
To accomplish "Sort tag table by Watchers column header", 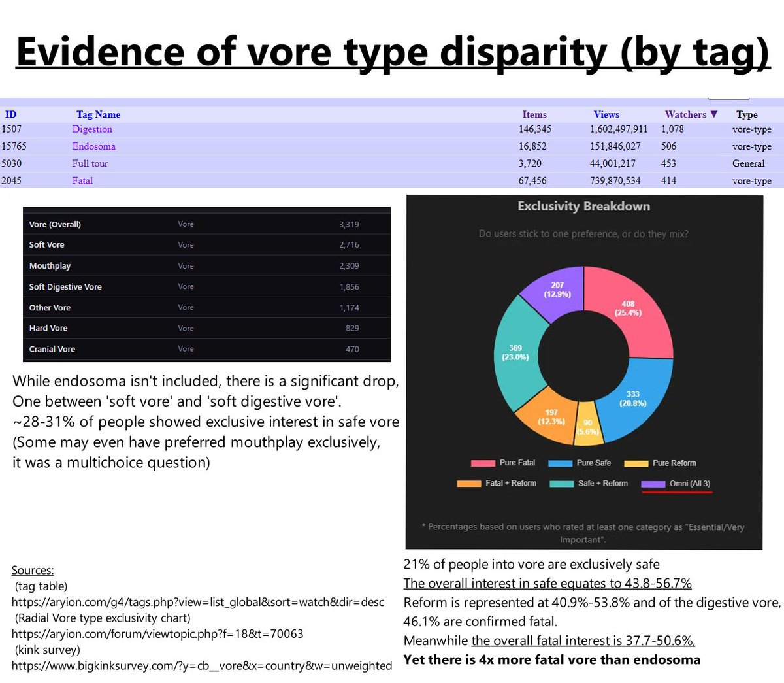I will coord(691,114).
